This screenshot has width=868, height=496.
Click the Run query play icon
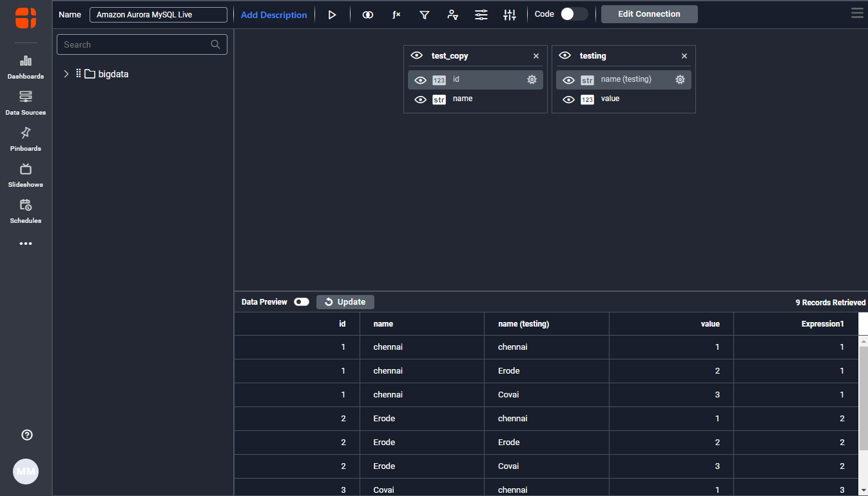tap(332, 15)
